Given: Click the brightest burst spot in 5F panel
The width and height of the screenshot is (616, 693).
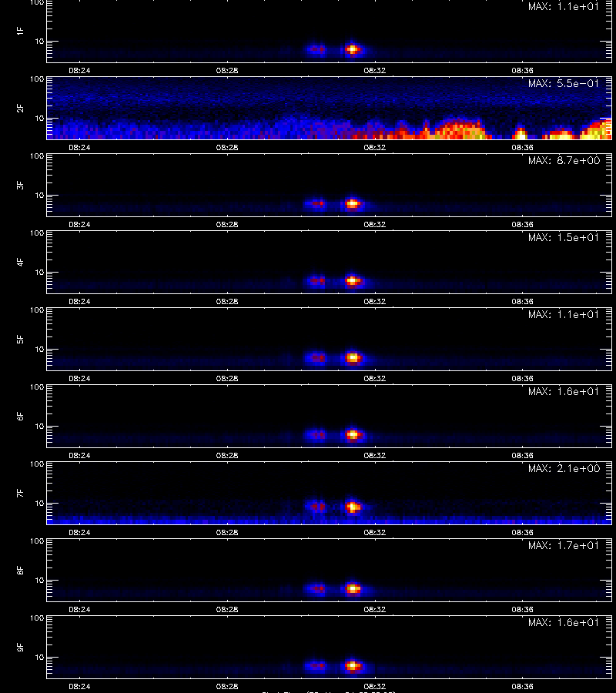Looking at the screenshot, I should (x=353, y=357).
